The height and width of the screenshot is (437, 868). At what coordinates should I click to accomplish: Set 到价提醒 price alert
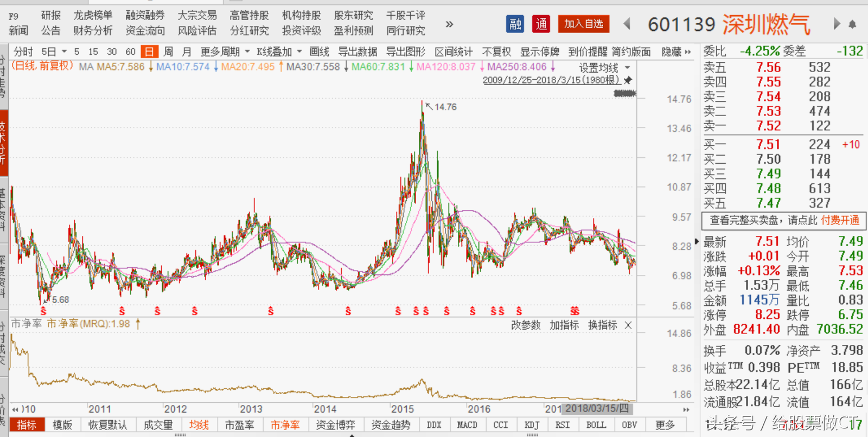pyautogui.click(x=588, y=52)
